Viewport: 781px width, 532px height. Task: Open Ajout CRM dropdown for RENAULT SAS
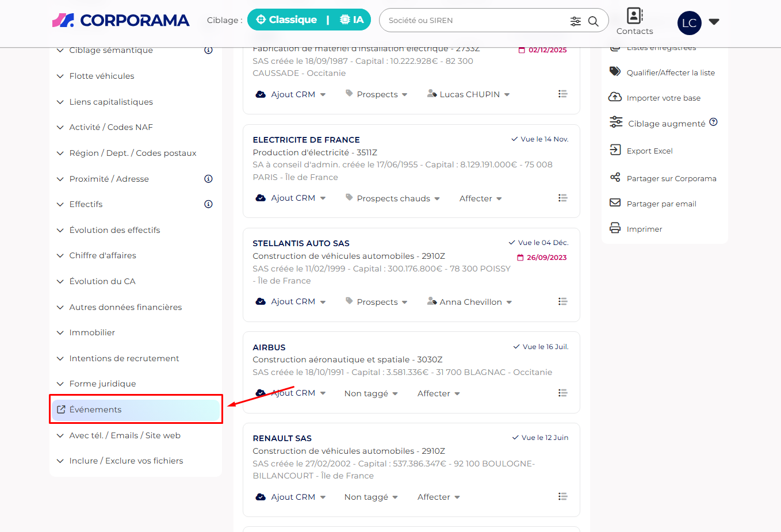[292, 497]
